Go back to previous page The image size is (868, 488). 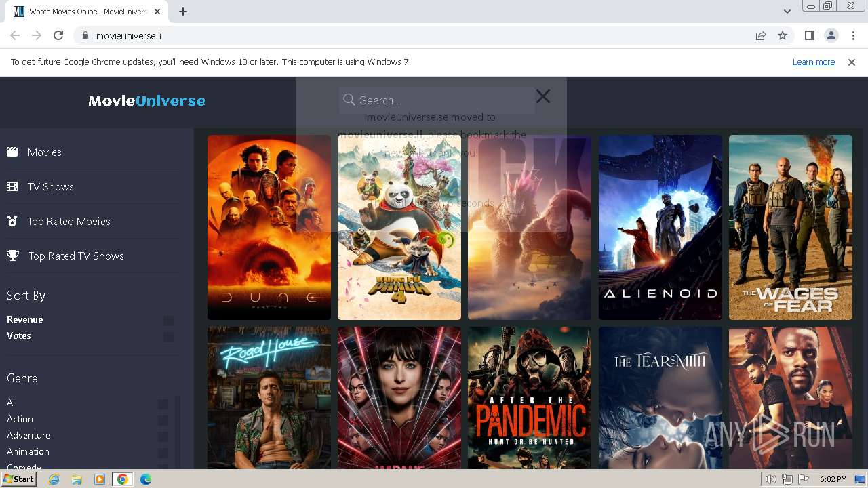15,35
